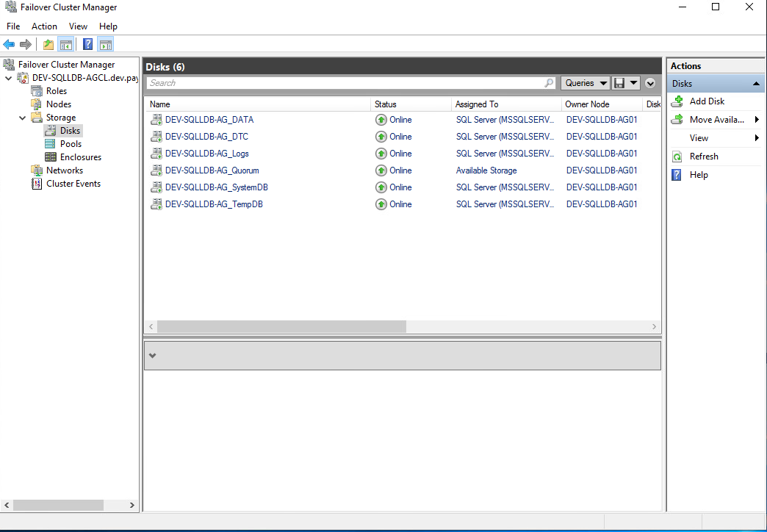767x532 pixels.
Task: Open the save query dropdown arrow
Action: click(633, 83)
